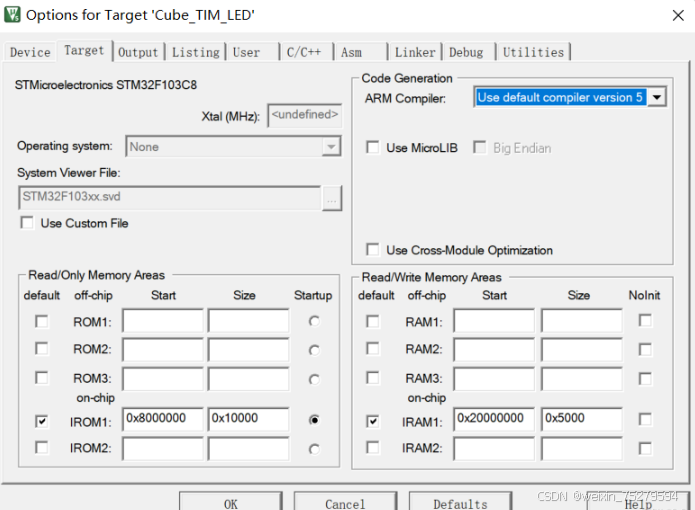Click the RAM1 Size field
The height and width of the screenshot is (510, 695).
582,321
